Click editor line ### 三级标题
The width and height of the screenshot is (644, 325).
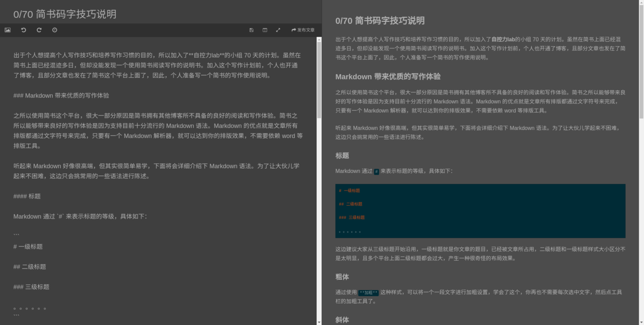32,287
